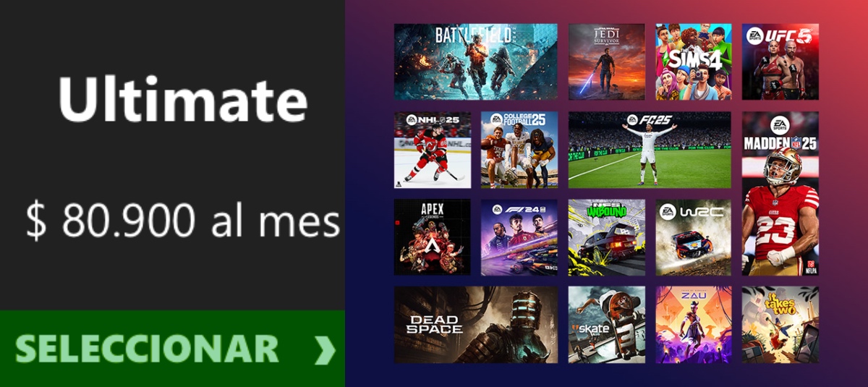Viewport: 868px width, 387px height.
Task: Open the EA FC 25 wide banner
Action: [650, 150]
